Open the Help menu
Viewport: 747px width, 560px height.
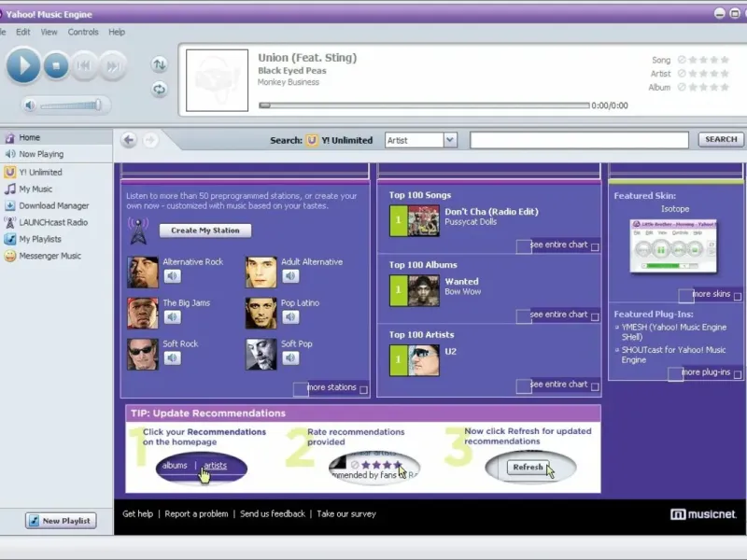[x=117, y=32]
